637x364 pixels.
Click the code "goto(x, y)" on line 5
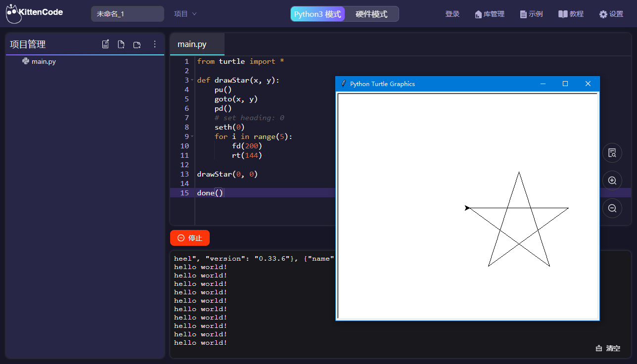click(x=236, y=99)
